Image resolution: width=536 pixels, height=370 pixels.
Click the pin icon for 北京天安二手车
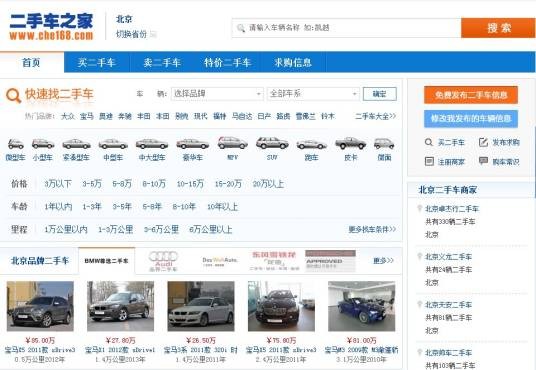[419, 305]
